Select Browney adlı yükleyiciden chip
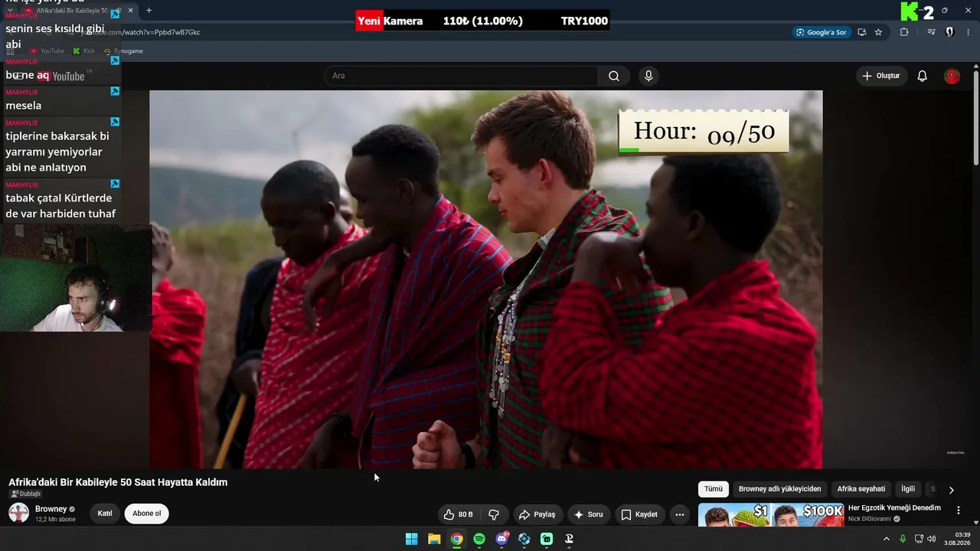 (779, 489)
